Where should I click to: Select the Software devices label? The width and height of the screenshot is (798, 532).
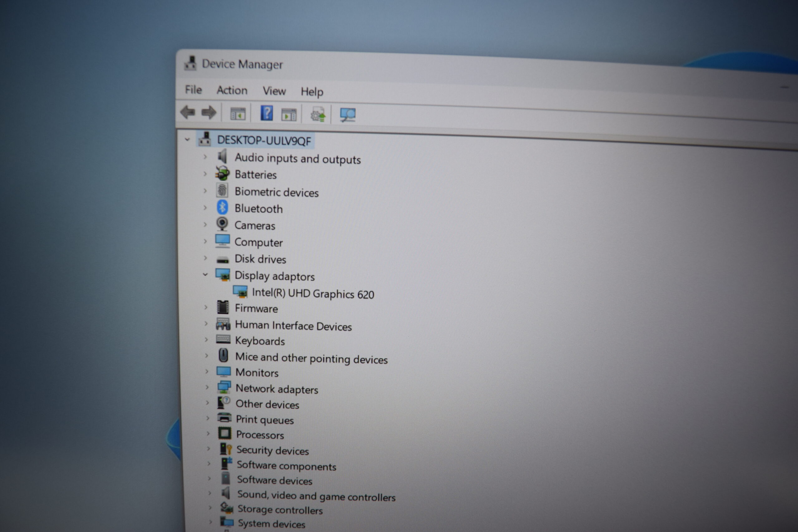click(x=275, y=480)
